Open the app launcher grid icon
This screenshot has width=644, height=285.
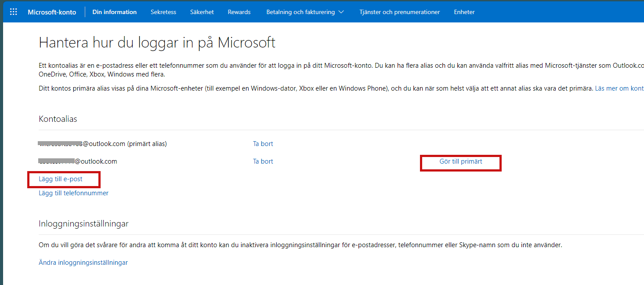14,12
